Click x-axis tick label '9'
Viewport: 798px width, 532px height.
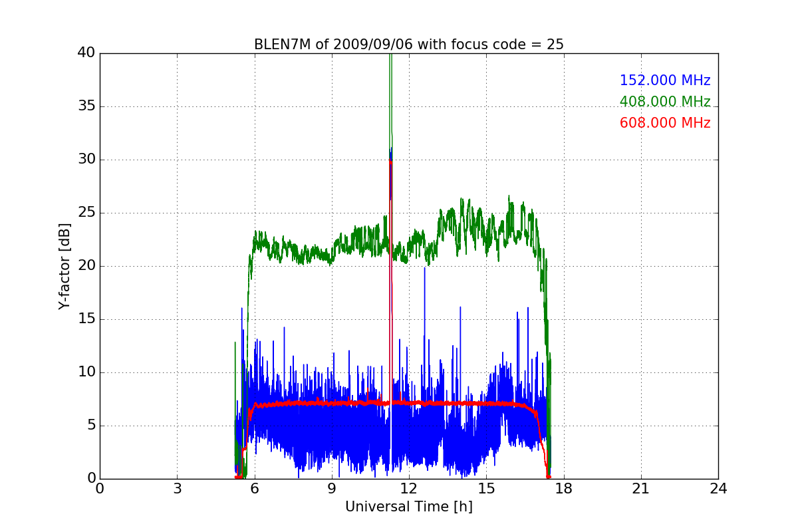coord(331,489)
